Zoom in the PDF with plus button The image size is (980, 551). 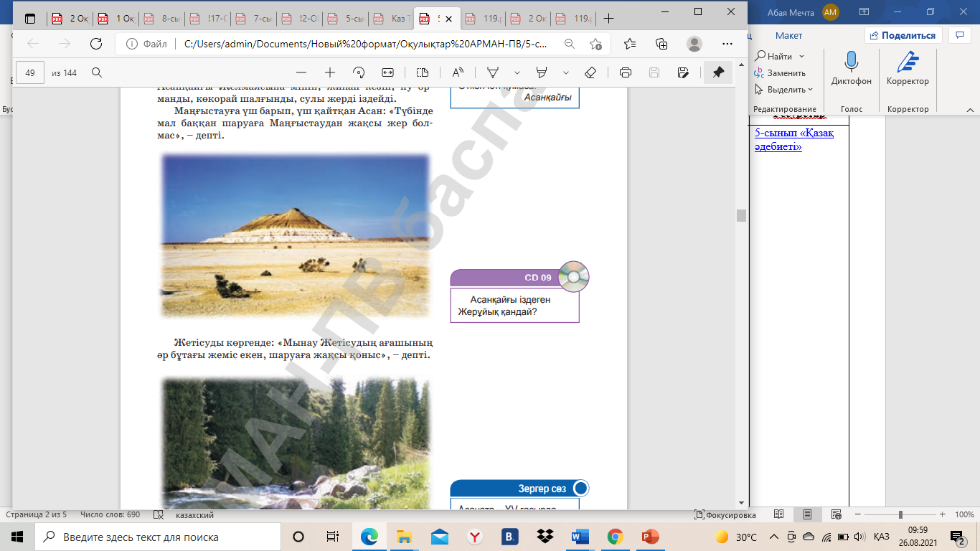pos(330,72)
